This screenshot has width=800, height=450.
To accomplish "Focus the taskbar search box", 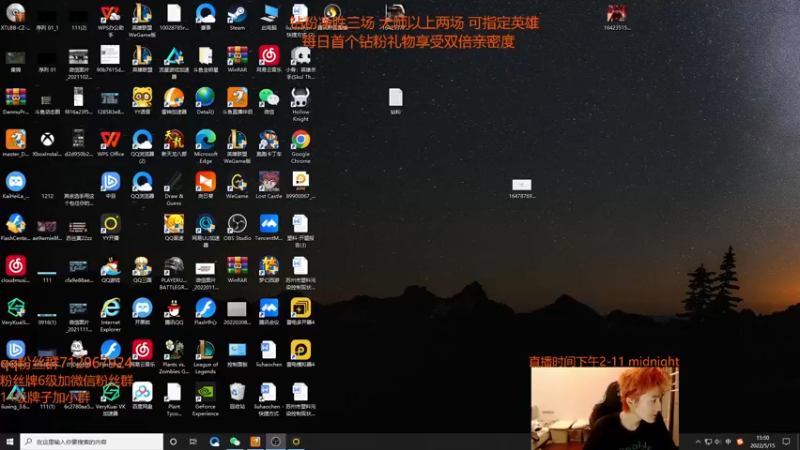I will [92, 441].
